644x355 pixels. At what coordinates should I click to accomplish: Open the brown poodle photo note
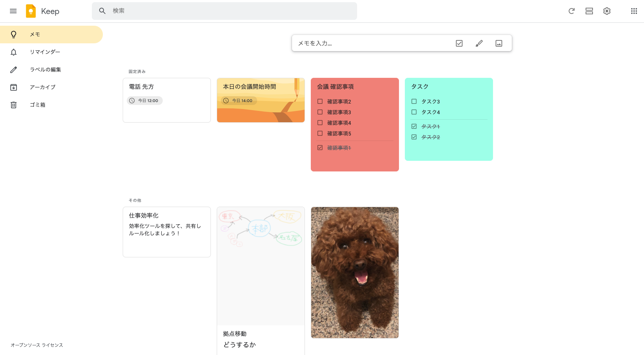(x=355, y=272)
